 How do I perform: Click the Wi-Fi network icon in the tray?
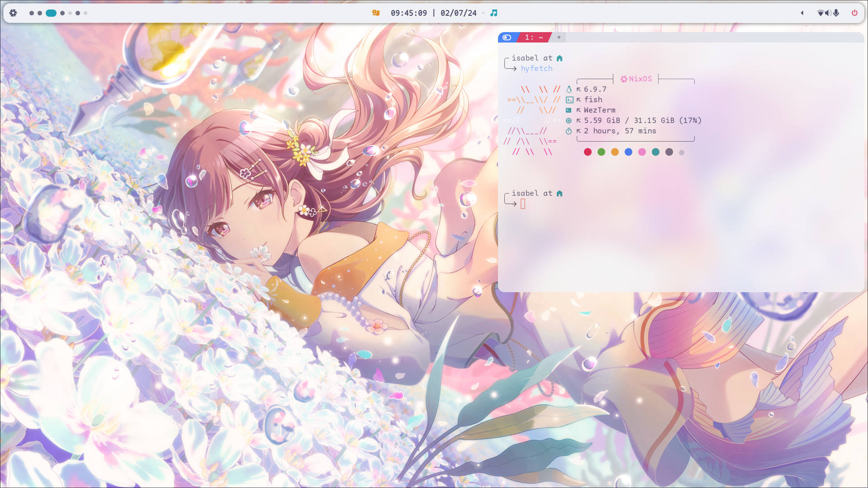[820, 13]
